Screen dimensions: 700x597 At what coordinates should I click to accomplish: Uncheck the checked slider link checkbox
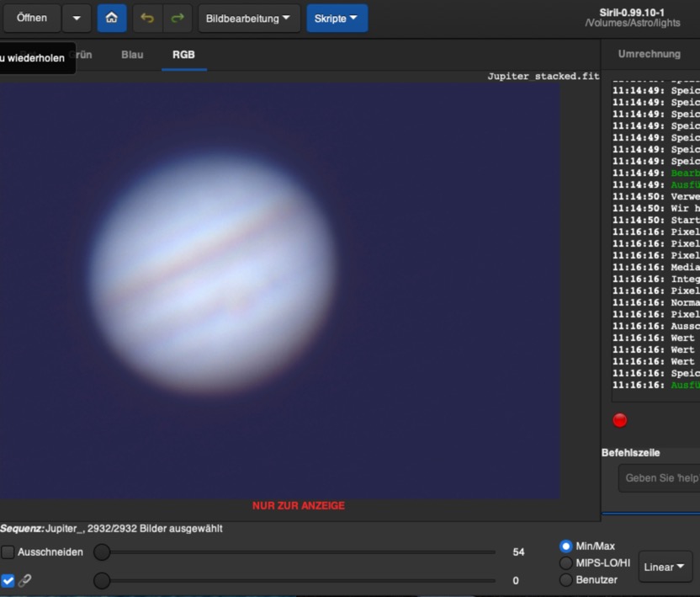point(8,581)
